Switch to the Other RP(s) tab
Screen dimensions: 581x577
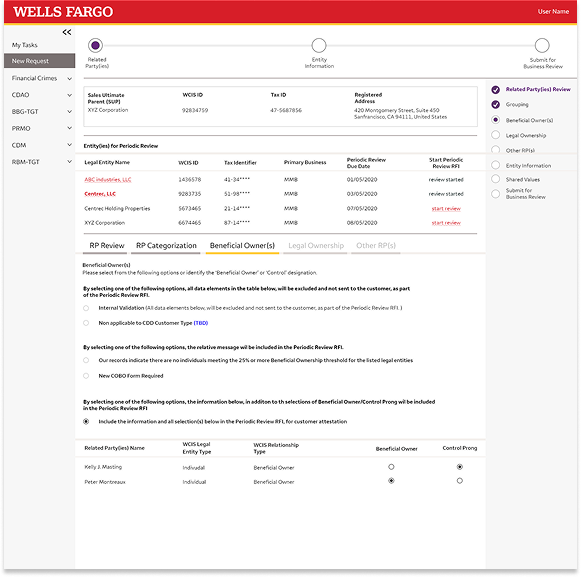pos(376,246)
